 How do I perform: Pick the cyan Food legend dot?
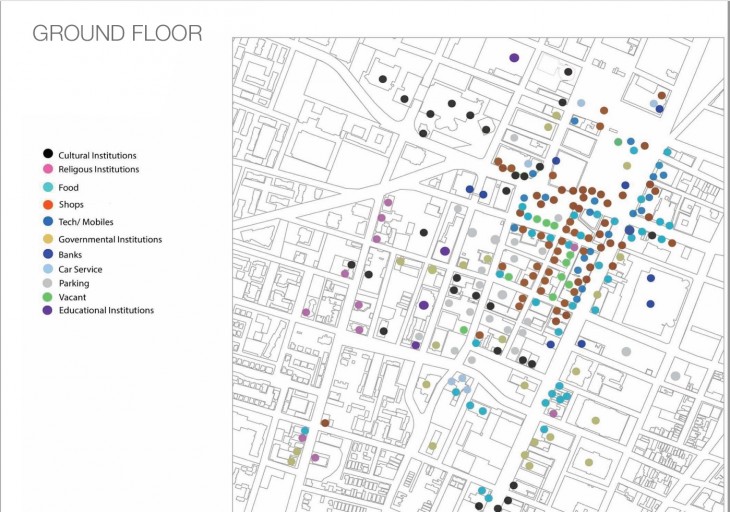[48, 187]
